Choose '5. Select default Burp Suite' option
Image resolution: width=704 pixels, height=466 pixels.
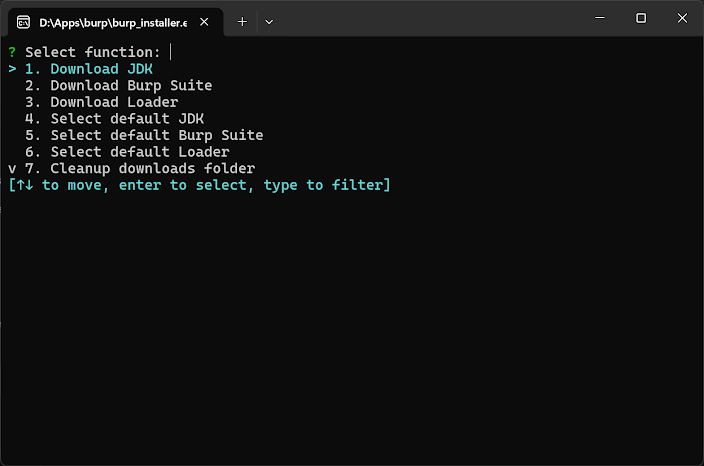(x=144, y=135)
